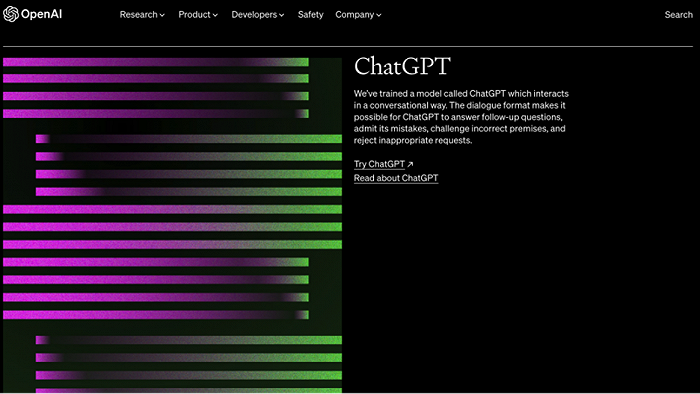Screen dimensions: 700x394
Task: Open the Safety page
Action: pos(310,15)
